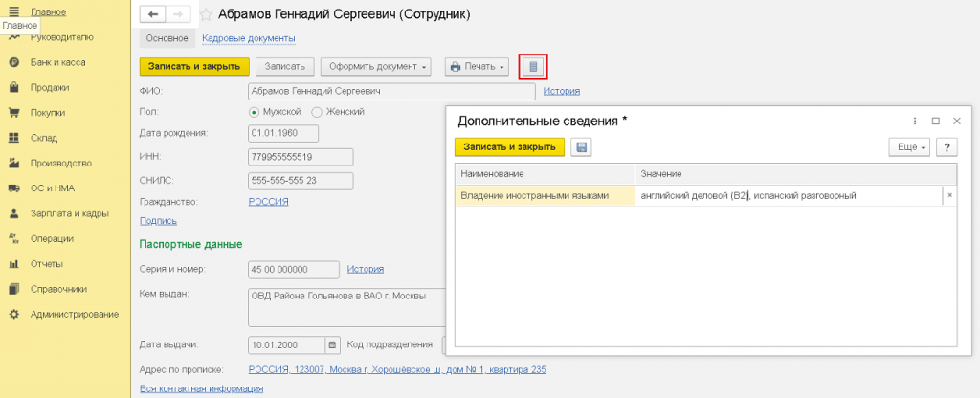980x398 pixels.
Task: Open the РОССИЯ citizenship link
Action: point(269,202)
